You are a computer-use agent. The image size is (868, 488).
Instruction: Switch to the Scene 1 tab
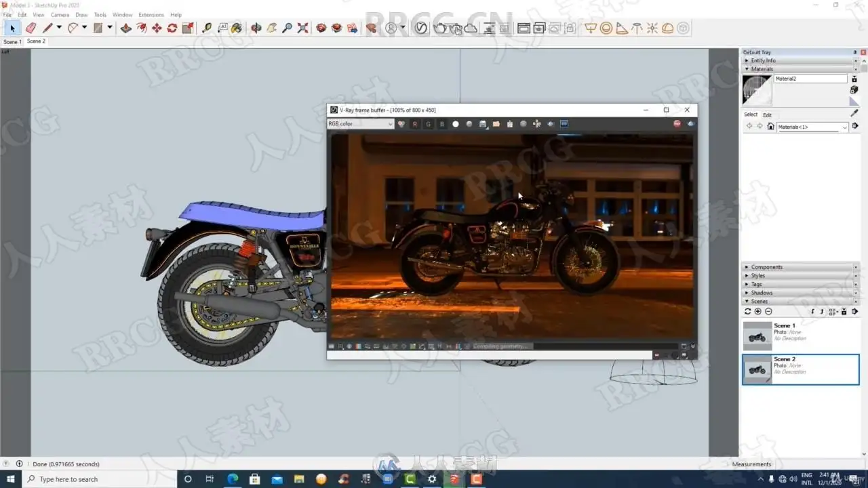pos(12,41)
